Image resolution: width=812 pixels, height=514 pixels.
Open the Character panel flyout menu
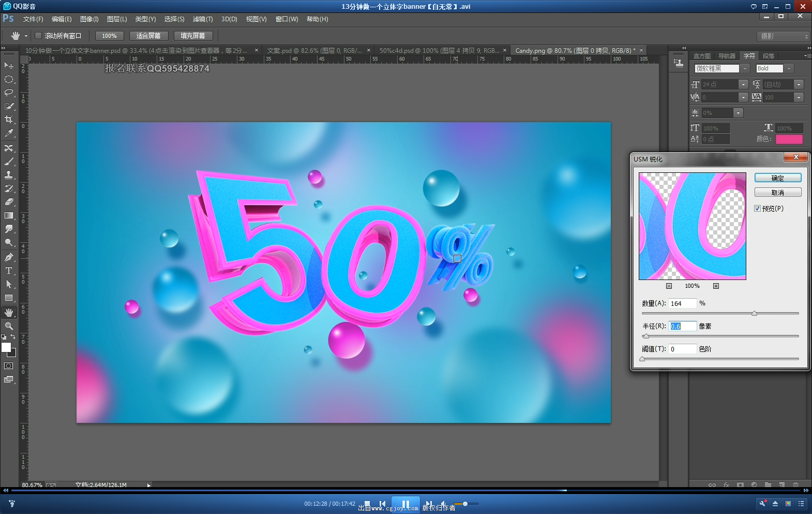[807, 55]
